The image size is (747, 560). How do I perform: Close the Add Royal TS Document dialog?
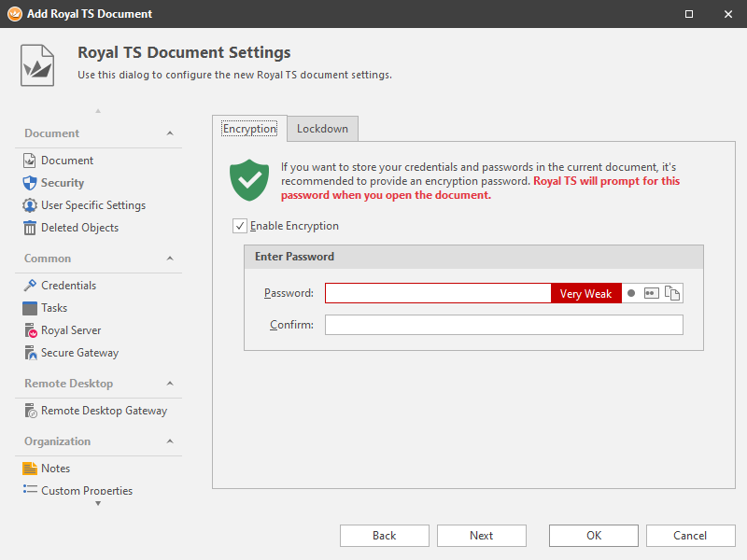pyautogui.click(x=728, y=14)
